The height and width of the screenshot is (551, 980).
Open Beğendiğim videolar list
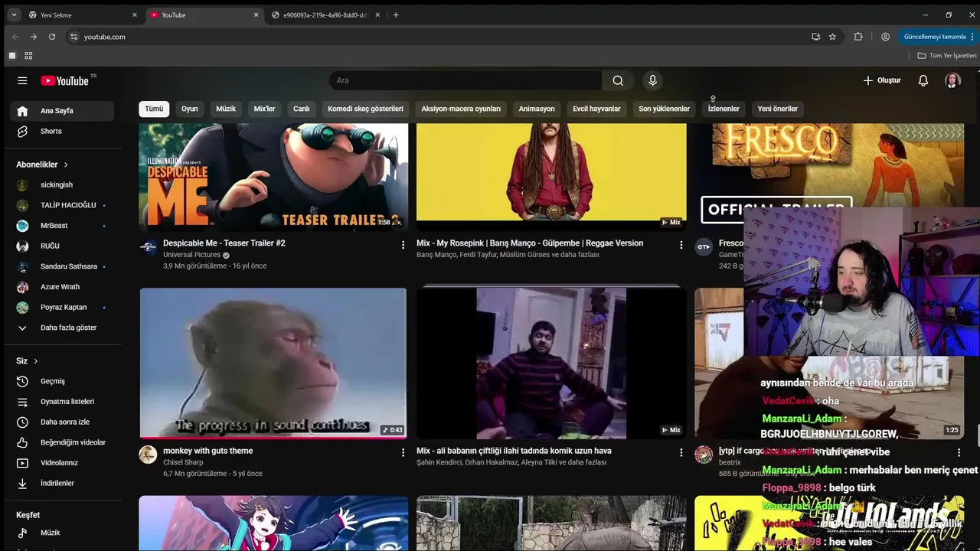tap(62, 442)
